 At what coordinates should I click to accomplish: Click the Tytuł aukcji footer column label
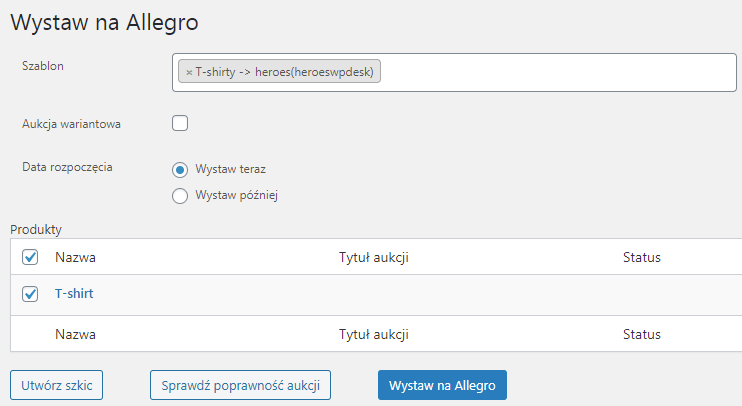tap(374, 335)
